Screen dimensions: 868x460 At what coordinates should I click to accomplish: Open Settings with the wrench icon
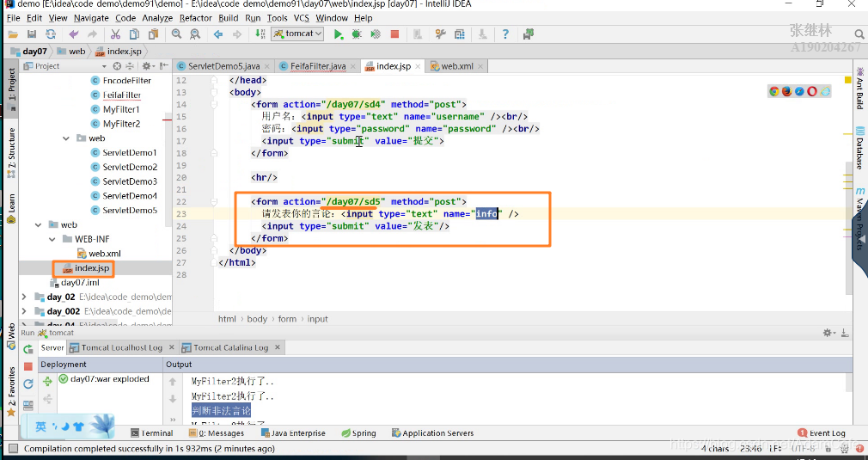pyautogui.click(x=441, y=34)
